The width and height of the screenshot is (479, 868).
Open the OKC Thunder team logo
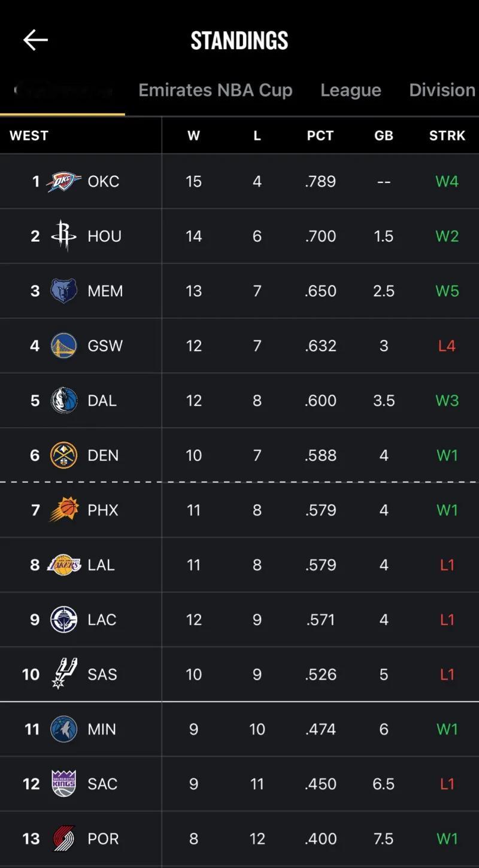(64, 181)
